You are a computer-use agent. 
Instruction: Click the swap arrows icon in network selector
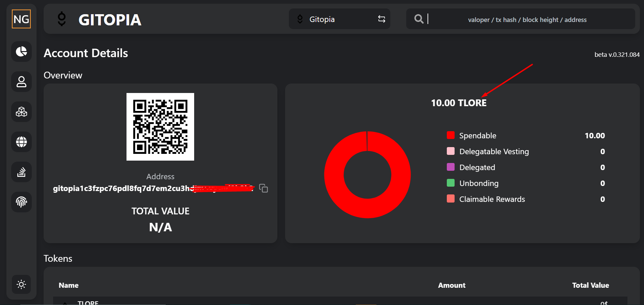coord(382,19)
